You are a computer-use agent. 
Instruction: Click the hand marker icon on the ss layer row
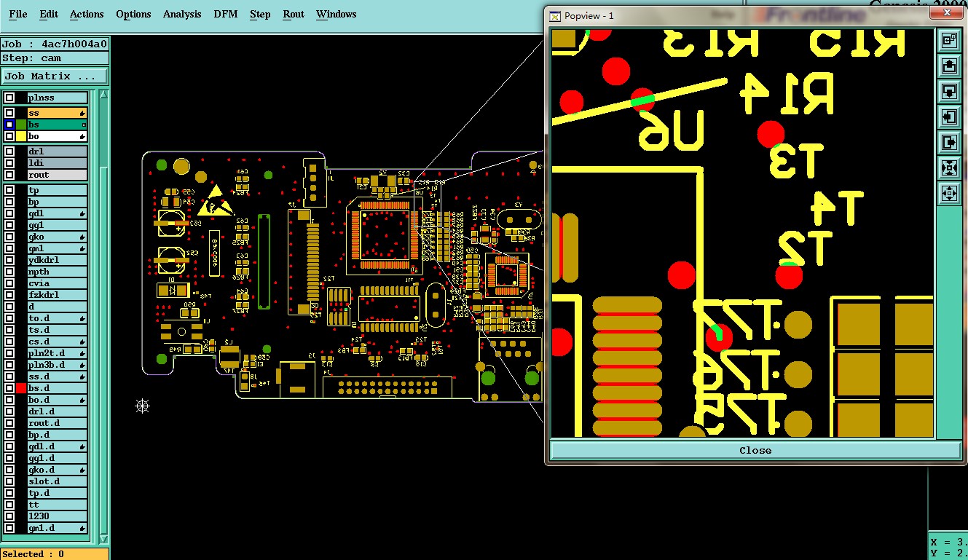click(83, 114)
